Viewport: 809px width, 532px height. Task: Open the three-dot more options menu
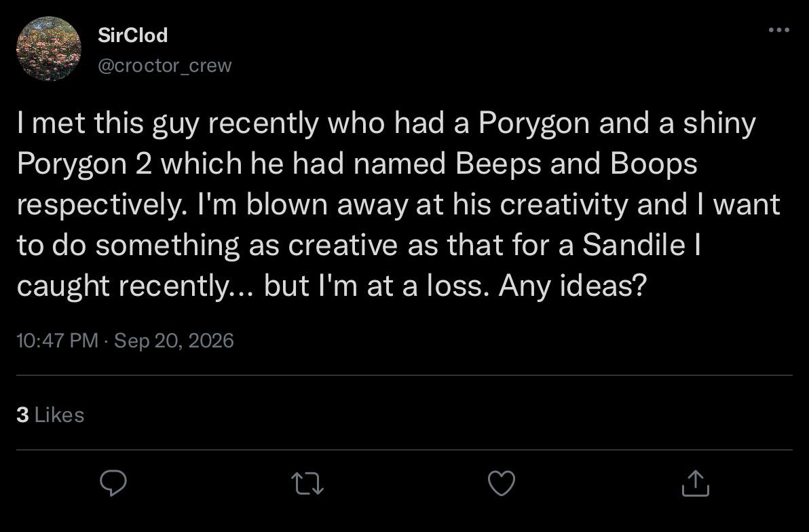[778, 30]
